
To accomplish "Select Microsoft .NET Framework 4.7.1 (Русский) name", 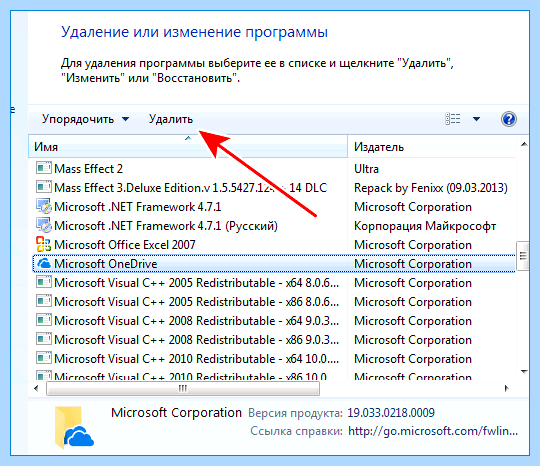I will 166,226.
